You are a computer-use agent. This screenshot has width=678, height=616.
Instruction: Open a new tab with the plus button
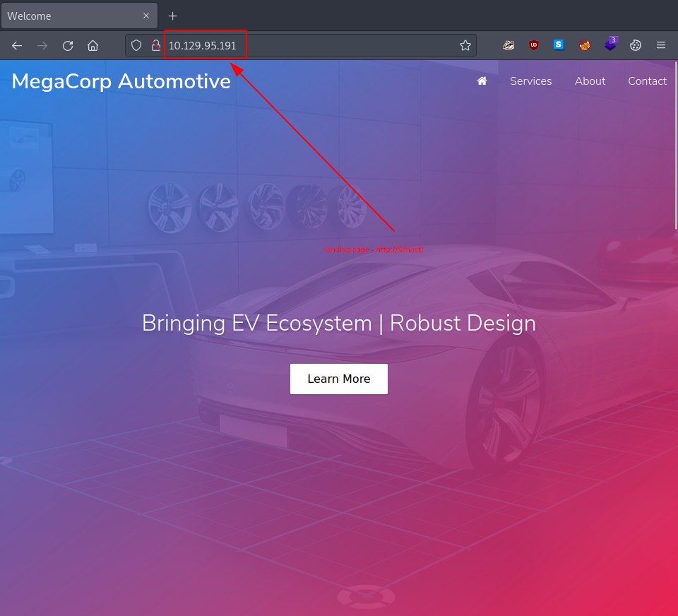pyautogui.click(x=172, y=16)
